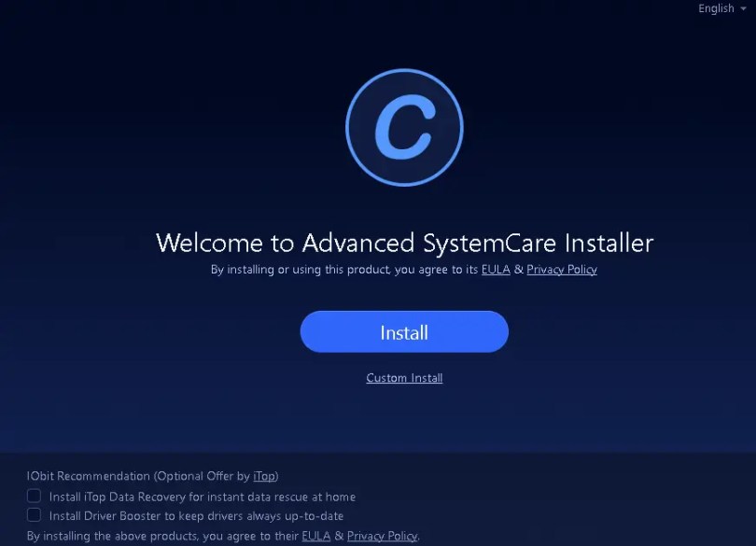Viewport: 756px width, 546px height.
Task: Click the Advanced SystemCare logo icon
Action: (x=404, y=127)
